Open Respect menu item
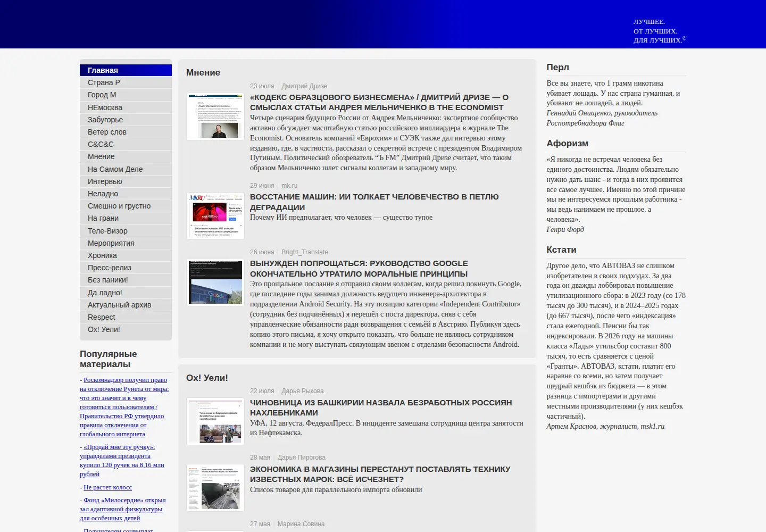This screenshot has height=532, width=766. (126, 317)
